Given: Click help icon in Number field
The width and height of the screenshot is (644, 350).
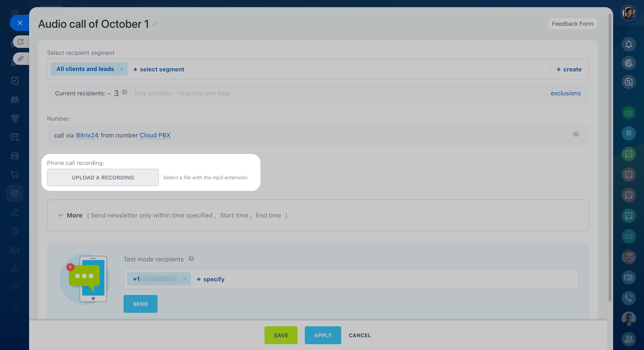Looking at the screenshot, I should pos(576,134).
